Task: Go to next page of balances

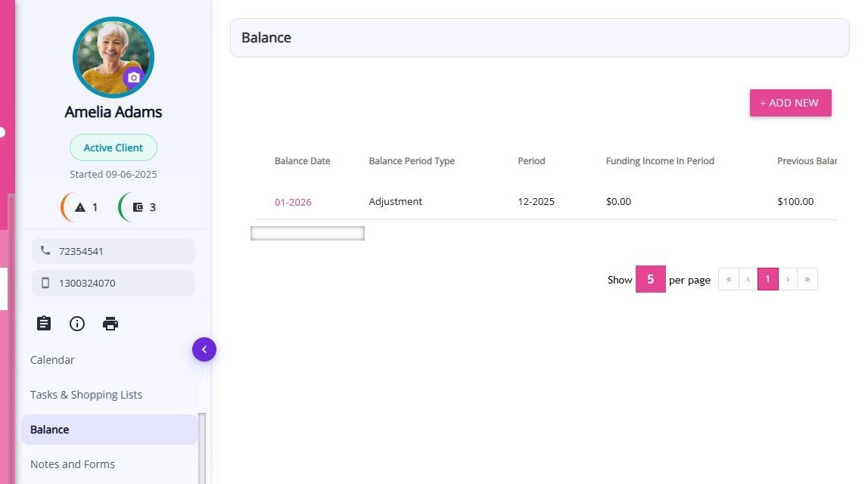Action: (x=788, y=279)
